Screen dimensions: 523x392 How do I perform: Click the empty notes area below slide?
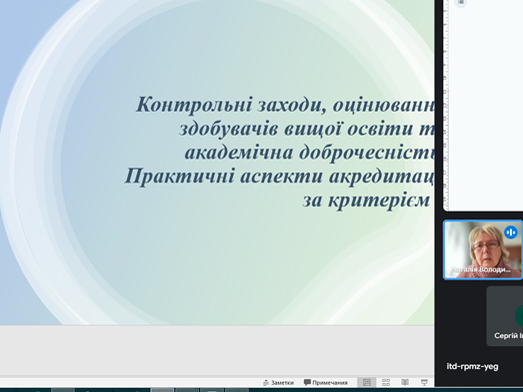(x=217, y=350)
